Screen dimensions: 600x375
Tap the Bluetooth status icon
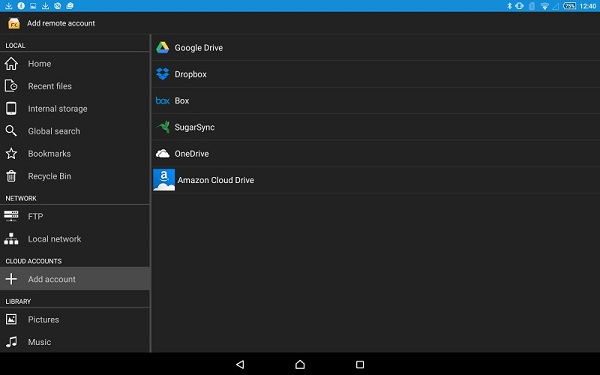[x=509, y=6]
